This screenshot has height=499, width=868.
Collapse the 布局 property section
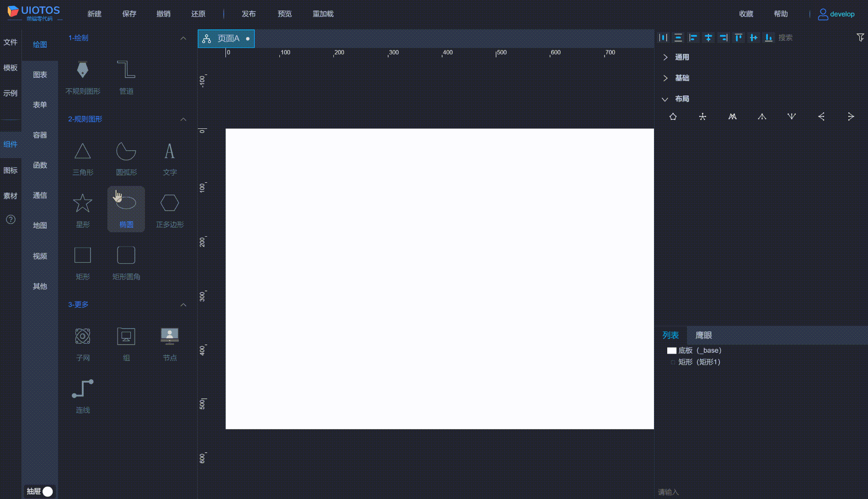tap(682, 99)
